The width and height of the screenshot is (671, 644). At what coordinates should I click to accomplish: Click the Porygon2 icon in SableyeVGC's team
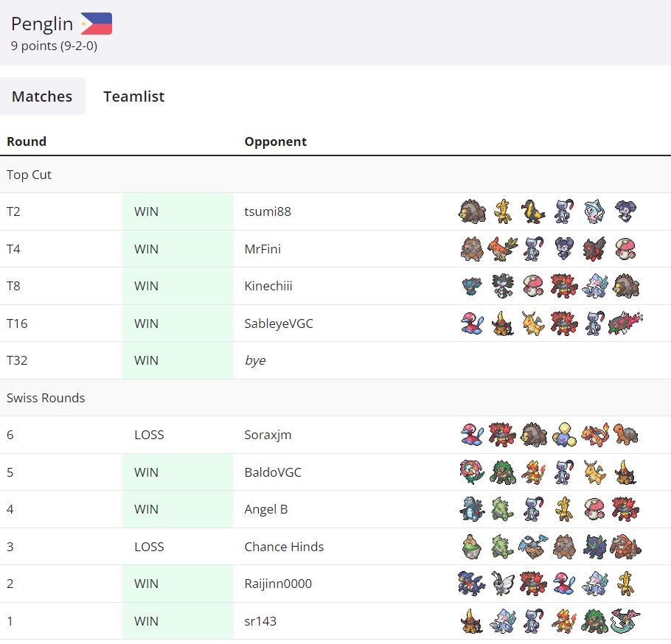point(472,323)
